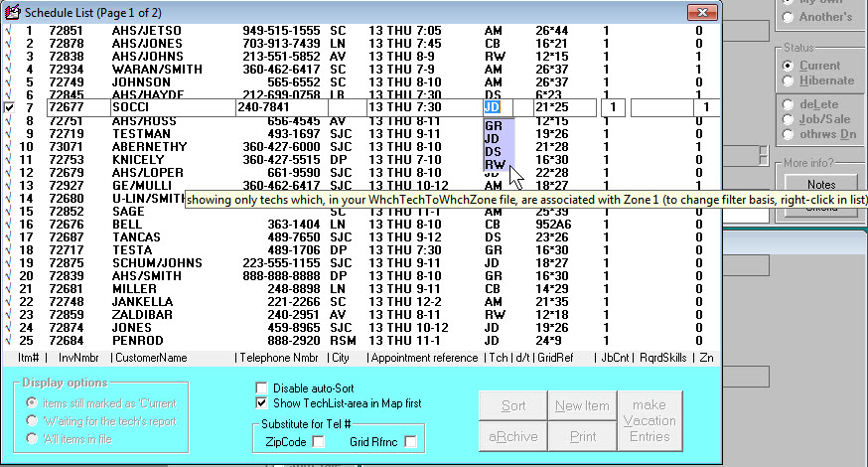
Task: Click the checkmark beside row 16 BELL
Action: tap(9, 225)
